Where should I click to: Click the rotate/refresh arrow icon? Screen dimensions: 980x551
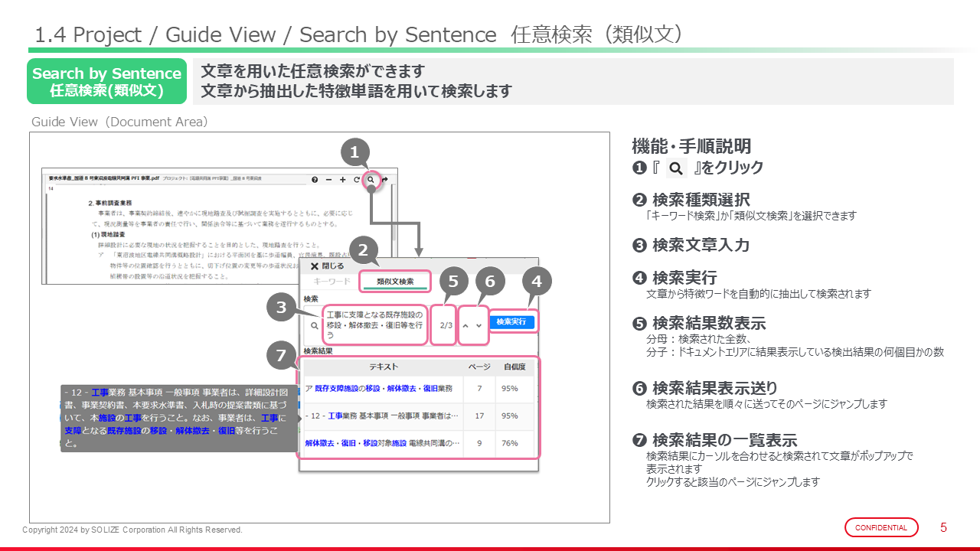(x=356, y=180)
